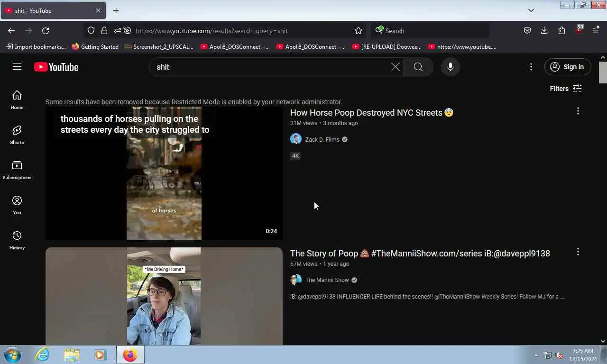Open the Import bookmarks bookmark

tap(36, 47)
